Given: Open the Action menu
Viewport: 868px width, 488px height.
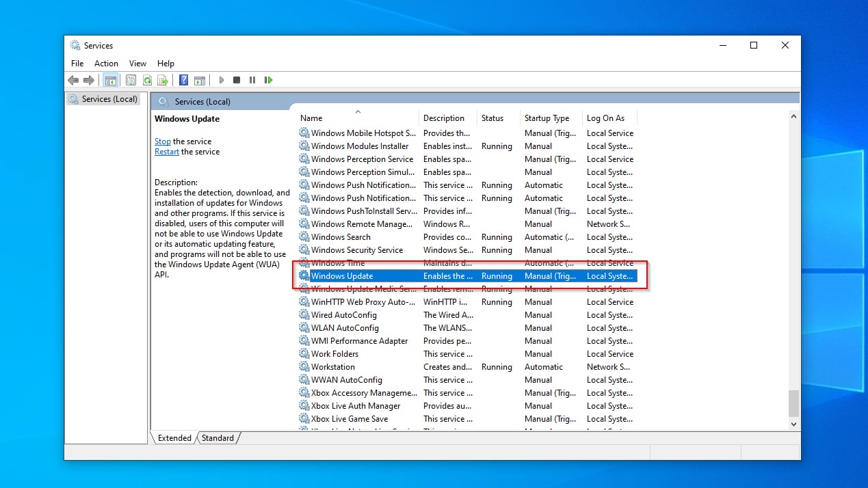Looking at the screenshot, I should [106, 64].
